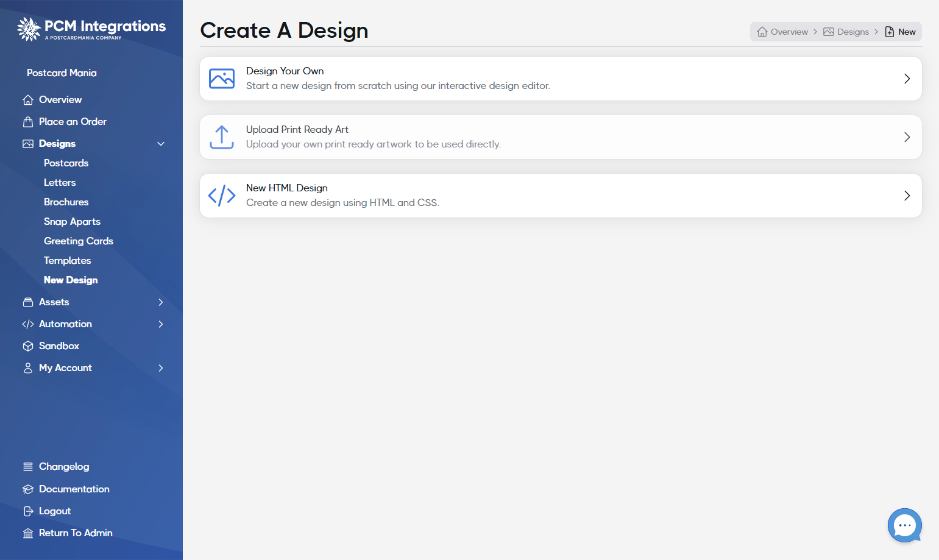
Task: Click the home icon in breadcrumb Overview
Action: (762, 32)
